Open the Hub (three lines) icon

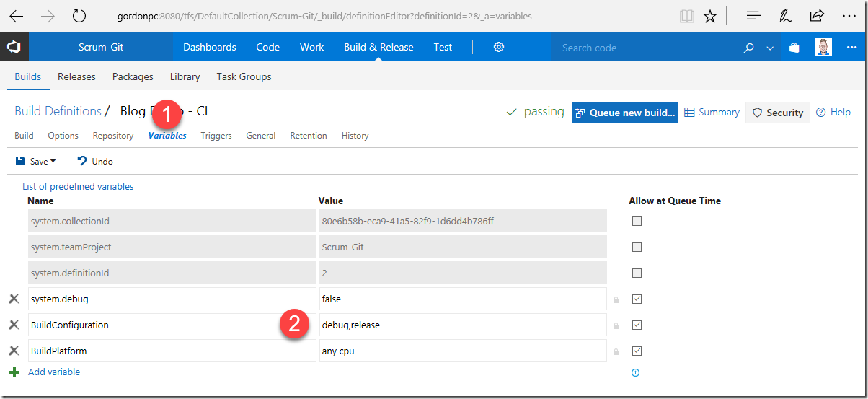pos(754,16)
